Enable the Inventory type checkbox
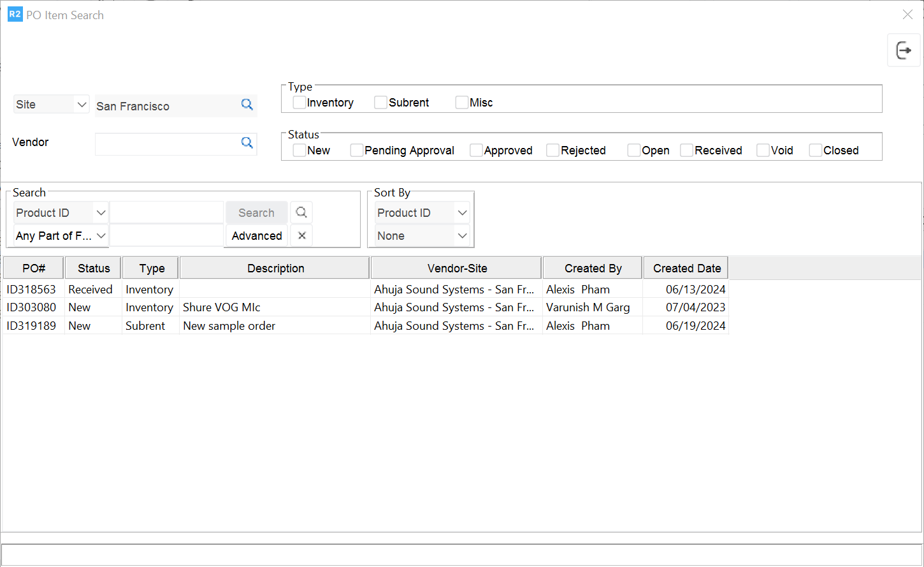Viewport: 924px width, 567px height. pyautogui.click(x=300, y=103)
